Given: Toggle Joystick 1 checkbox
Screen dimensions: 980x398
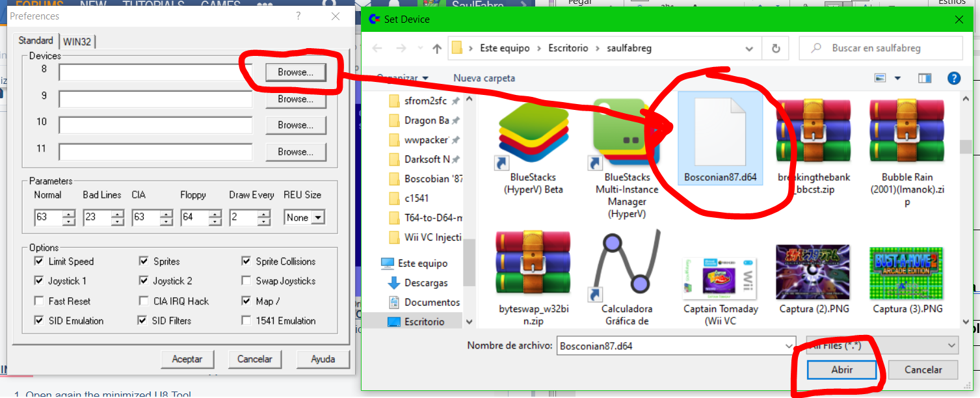Looking at the screenshot, I should pyautogui.click(x=38, y=281).
